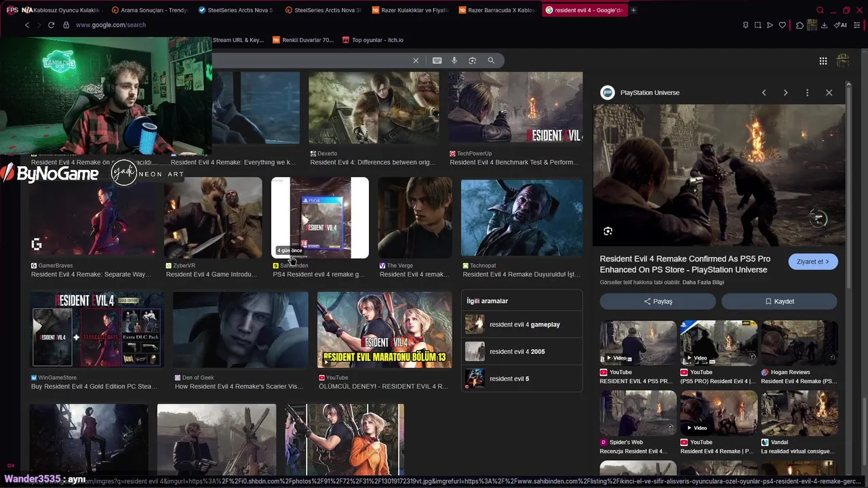Select related search resident evil 5
This screenshot has height=488, width=868.
tap(521, 378)
